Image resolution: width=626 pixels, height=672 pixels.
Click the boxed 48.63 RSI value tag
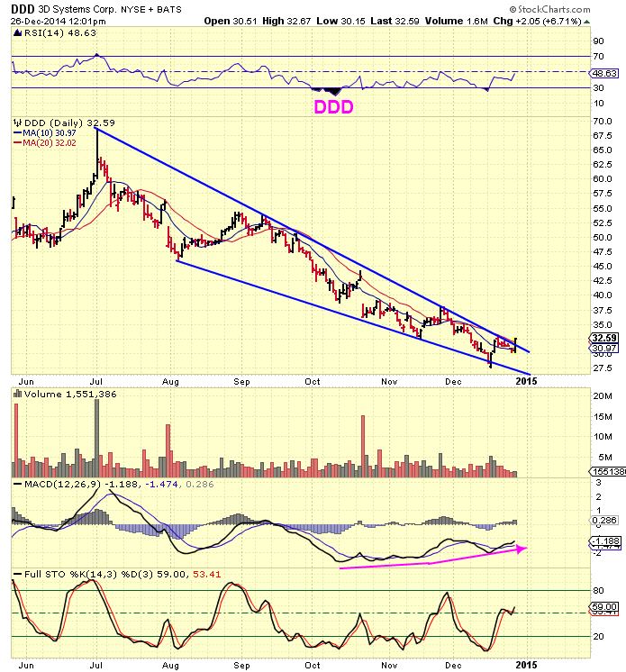pyautogui.click(x=604, y=73)
